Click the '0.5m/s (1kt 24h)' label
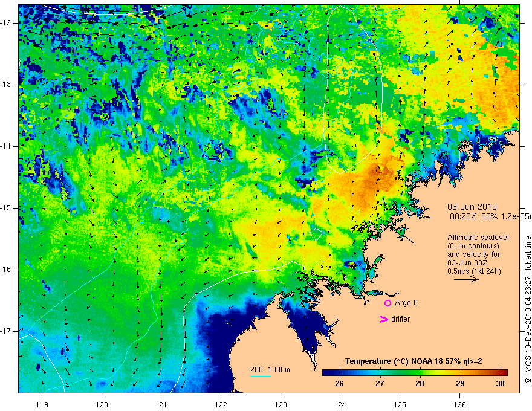532x411 pixels. pyautogui.click(x=474, y=271)
